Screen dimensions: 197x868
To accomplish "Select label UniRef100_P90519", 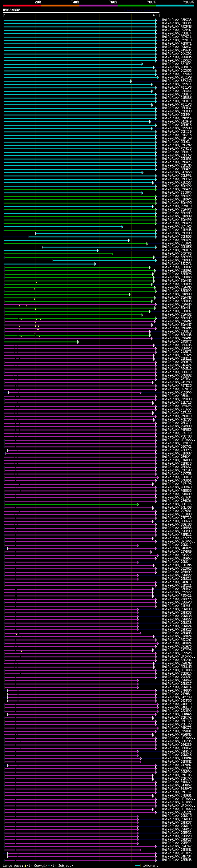I will [x=177, y=369].
